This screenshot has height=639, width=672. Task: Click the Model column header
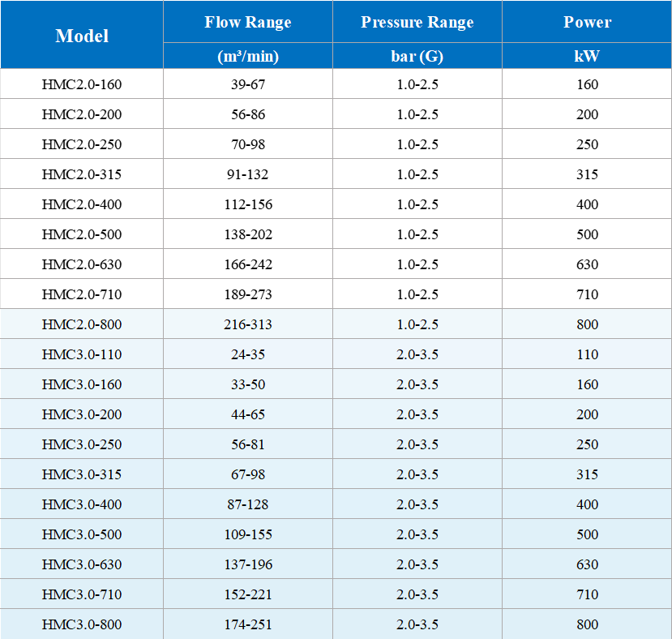point(82,36)
